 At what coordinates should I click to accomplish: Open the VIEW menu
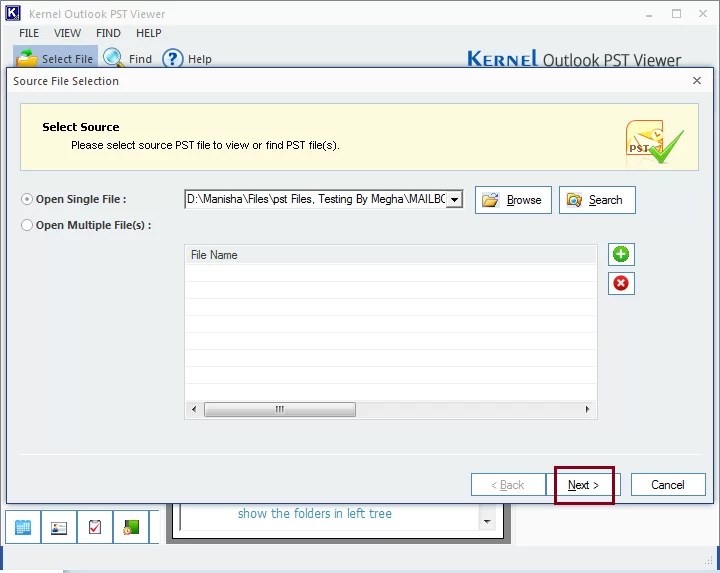click(68, 33)
